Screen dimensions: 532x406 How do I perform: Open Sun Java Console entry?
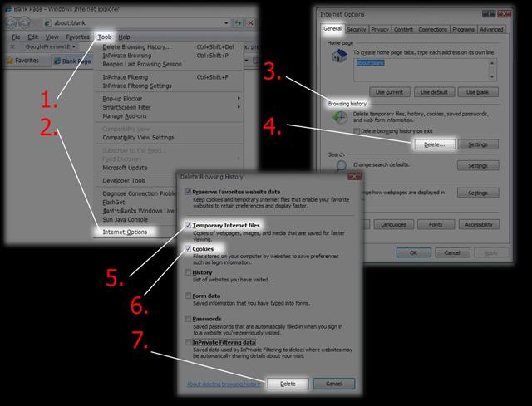click(x=126, y=220)
